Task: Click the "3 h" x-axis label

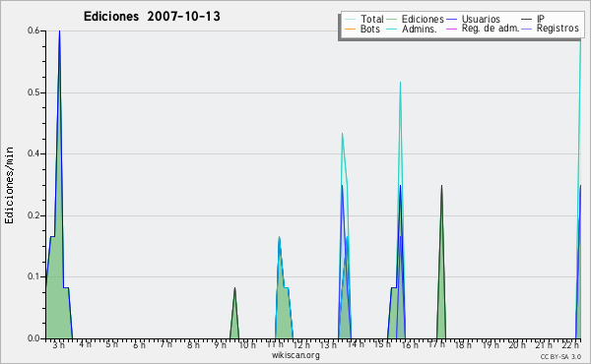Action: click(58, 344)
